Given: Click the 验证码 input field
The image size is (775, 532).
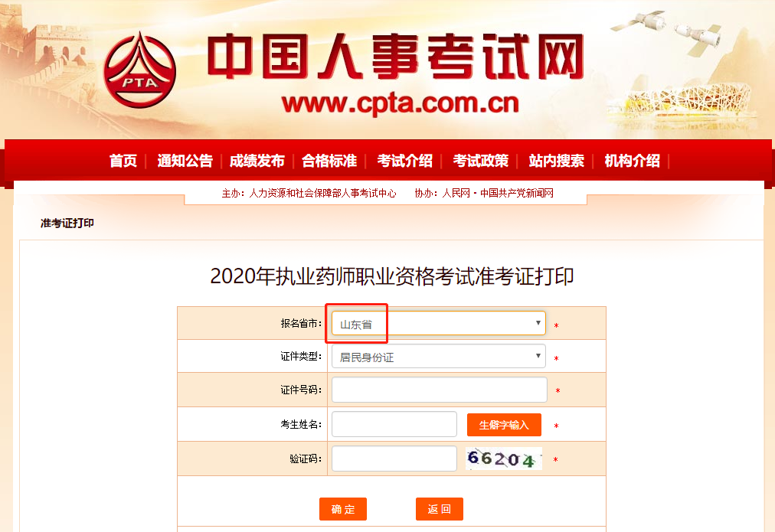Looking at the screenshot, I should click(x=394, y=459).
